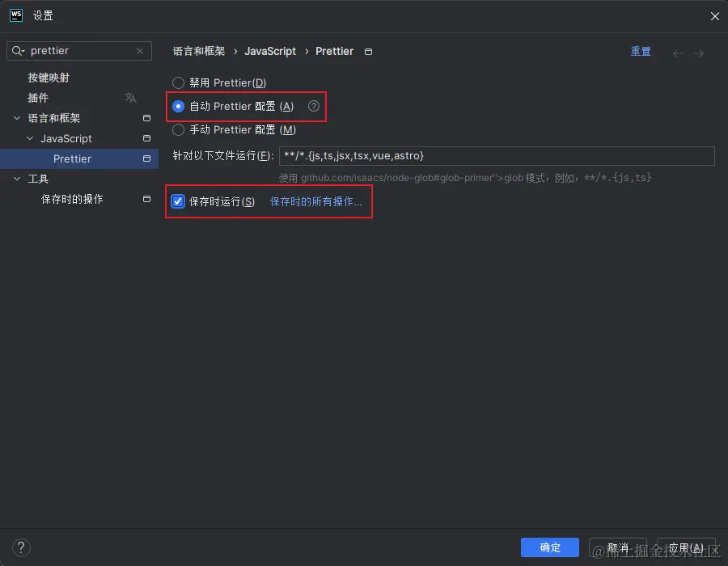
Task: Open the 插件 settings page
Action: [x=38, y=98]
